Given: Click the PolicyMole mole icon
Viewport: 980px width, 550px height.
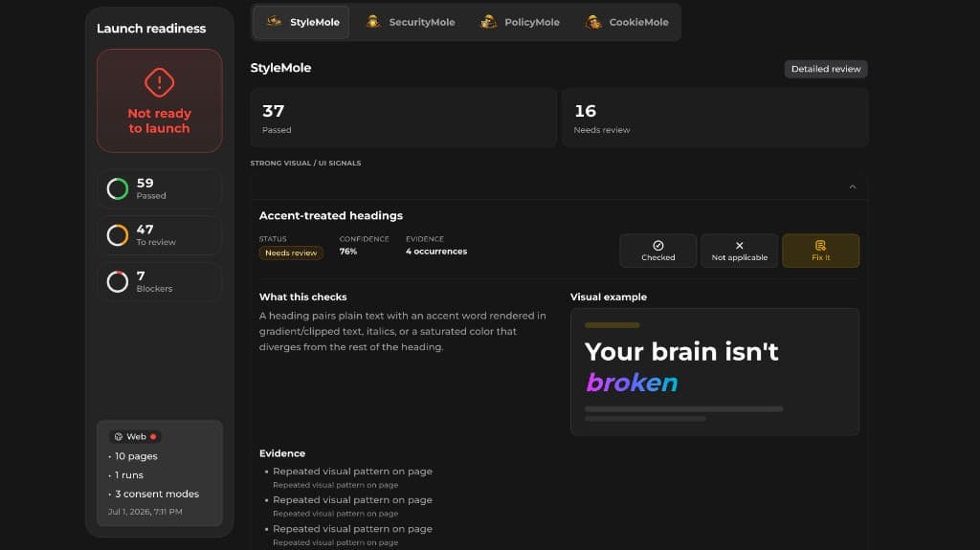Looking at the screenshot, I should pyautogui.click(x=488, y=22).
